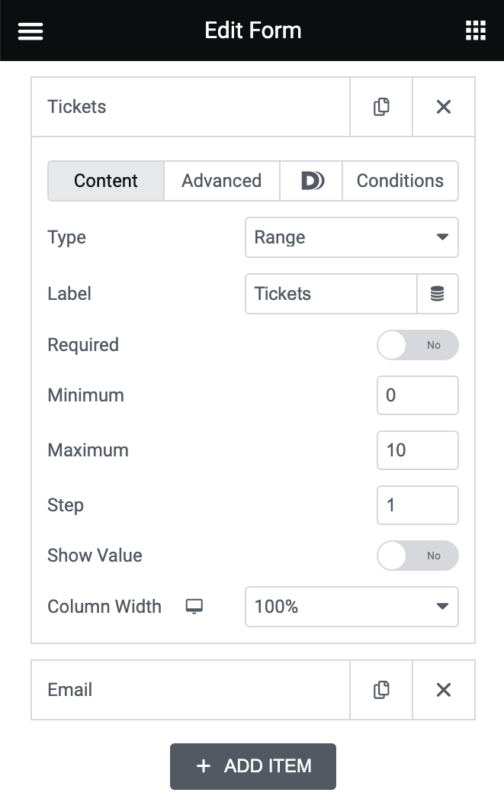Viewport: 504px width, 812px height.
Task: Collapse the Tickets item header
Action: click(191, 107)
